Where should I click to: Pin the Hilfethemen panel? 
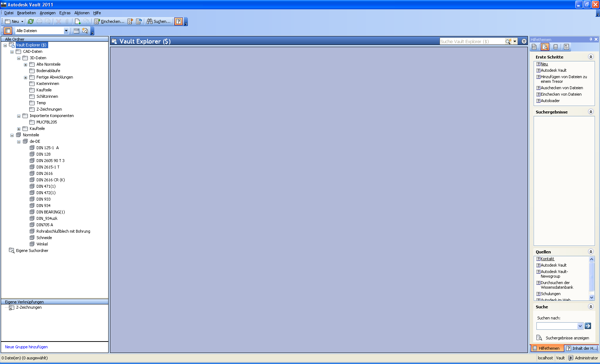point(591,39)
